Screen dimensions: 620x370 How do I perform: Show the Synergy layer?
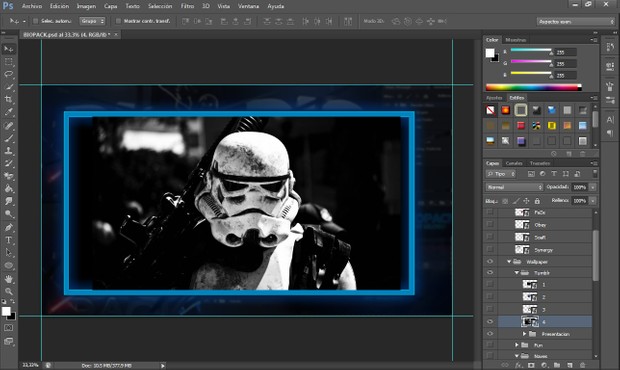point(490,249)
